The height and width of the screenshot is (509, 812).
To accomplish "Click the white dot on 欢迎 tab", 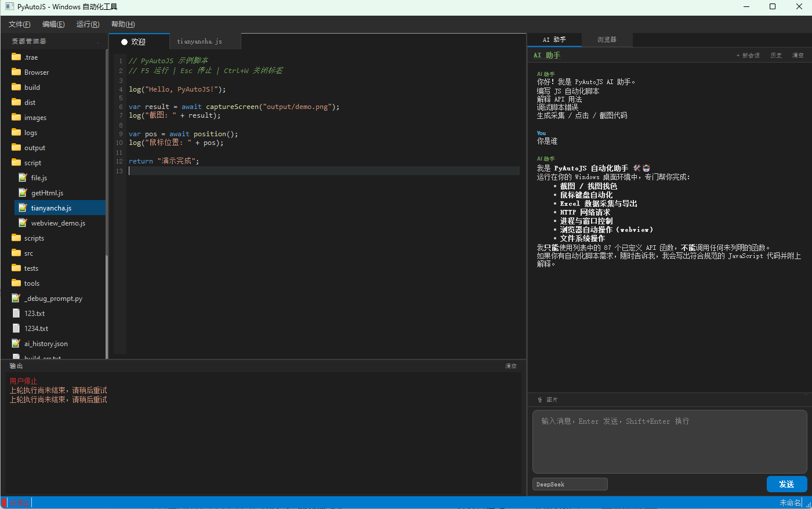I will click(x=124, y=42).
